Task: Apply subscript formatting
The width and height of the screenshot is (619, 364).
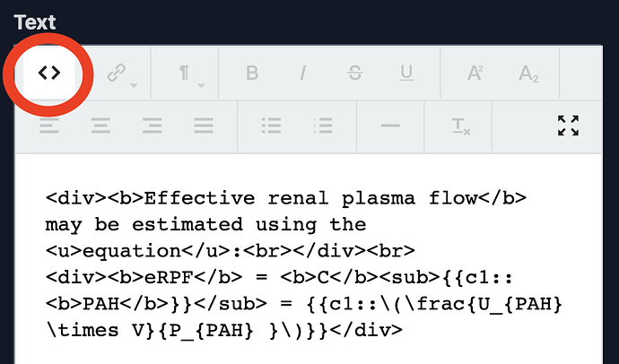Action: 528,74
